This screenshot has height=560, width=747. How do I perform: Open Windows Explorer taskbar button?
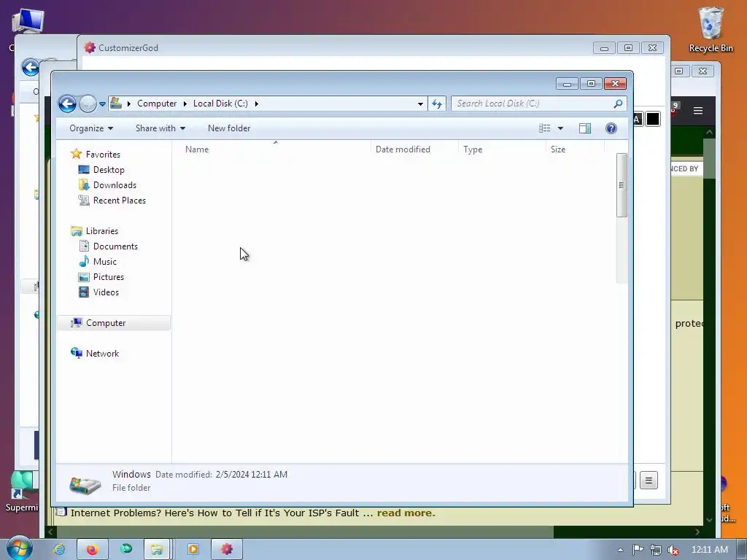(x=157, y=549)
